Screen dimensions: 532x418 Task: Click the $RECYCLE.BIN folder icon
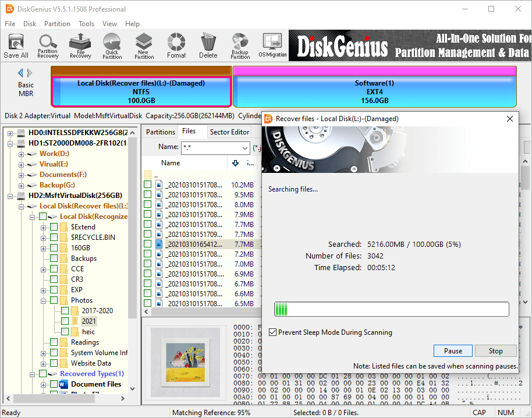(64, 237)
